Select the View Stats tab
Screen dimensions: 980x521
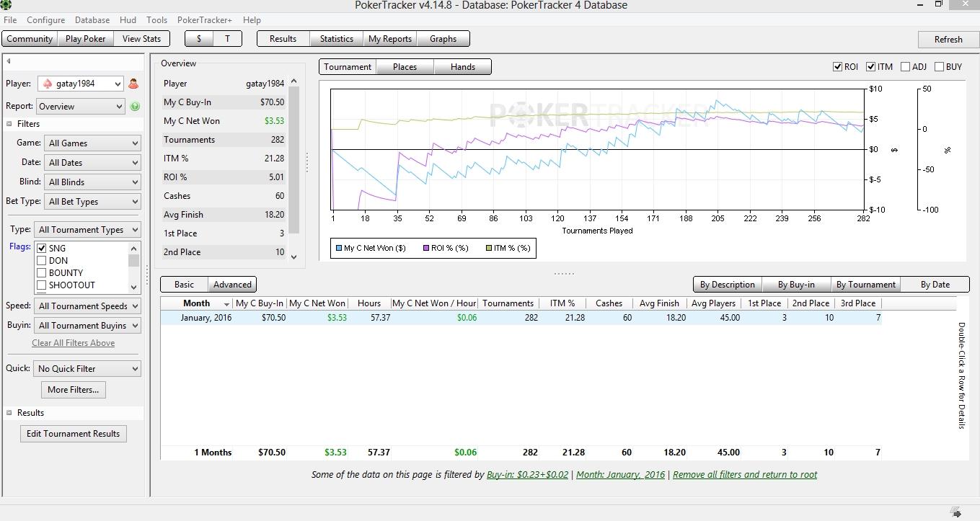click(x=141, y=39)
